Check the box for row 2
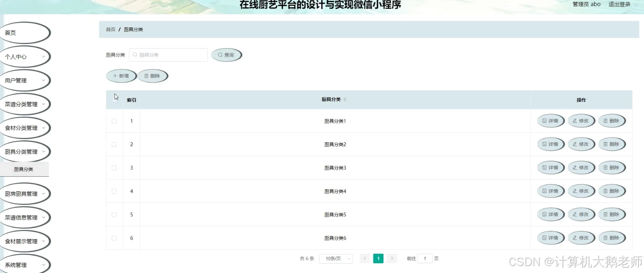The image size is (644, 273). click(114, 144)
